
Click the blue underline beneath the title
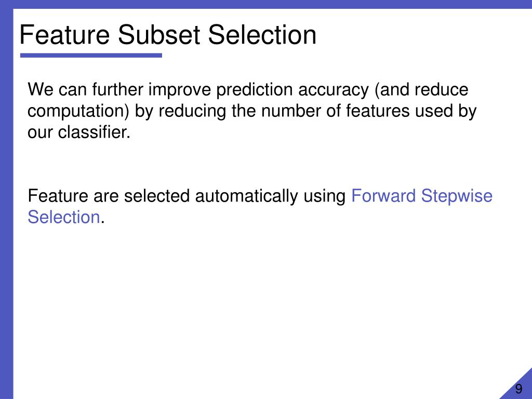[91, 55]
